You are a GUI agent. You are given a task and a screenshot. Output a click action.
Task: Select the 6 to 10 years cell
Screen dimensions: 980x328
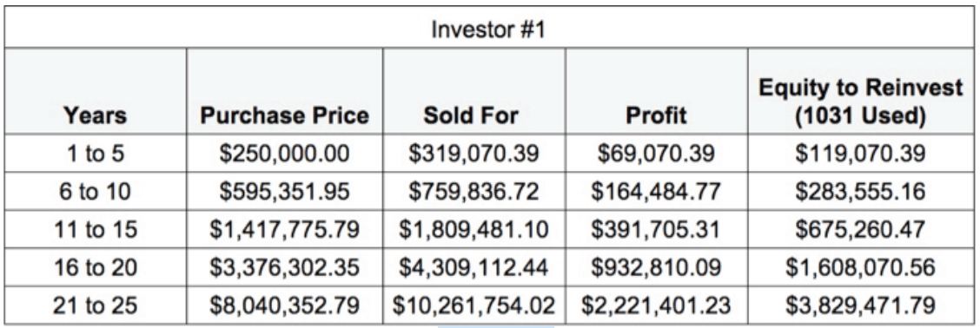[95, 191]
